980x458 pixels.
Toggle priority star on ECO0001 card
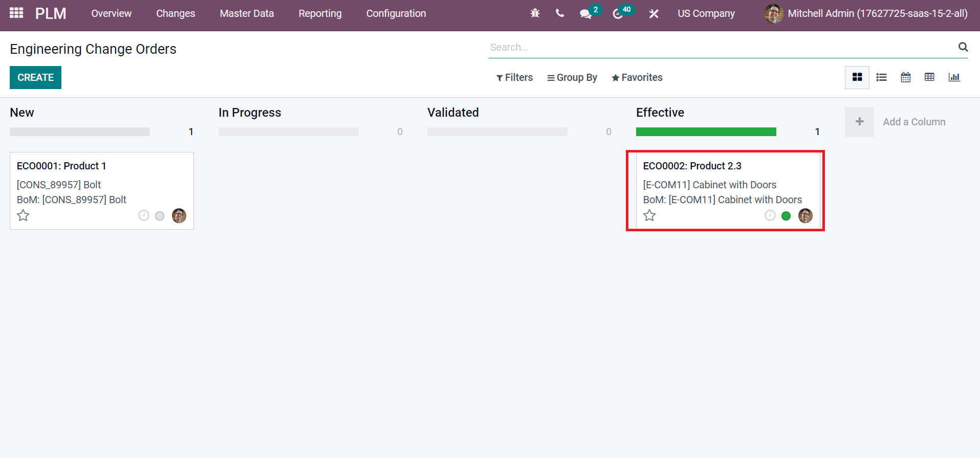point(23,215)
